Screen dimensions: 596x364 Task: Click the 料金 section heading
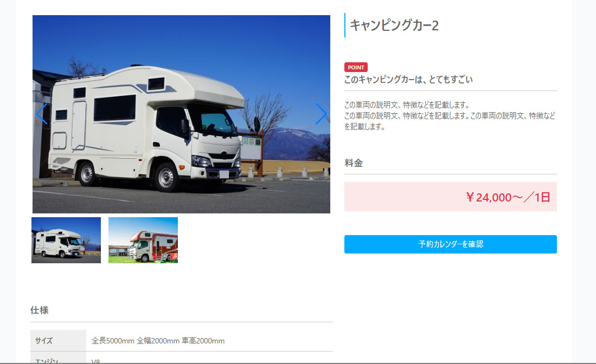pyautogui.click(x=354, y=163)
